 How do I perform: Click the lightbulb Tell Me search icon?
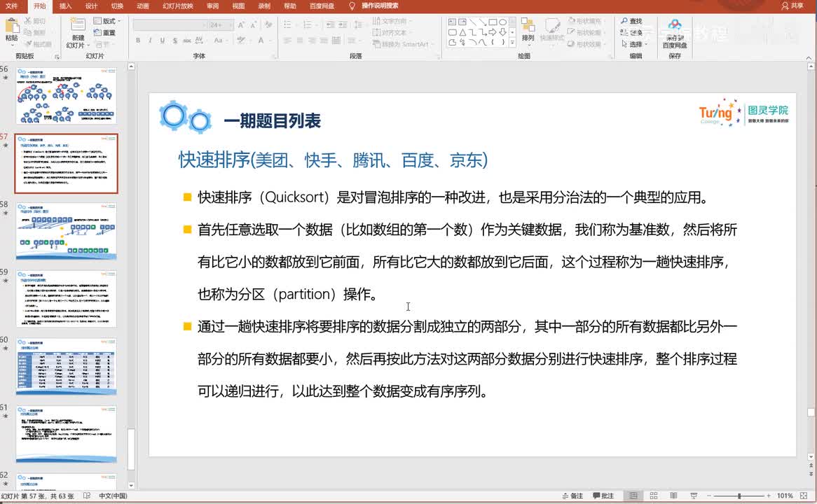(x=352, y=6)
